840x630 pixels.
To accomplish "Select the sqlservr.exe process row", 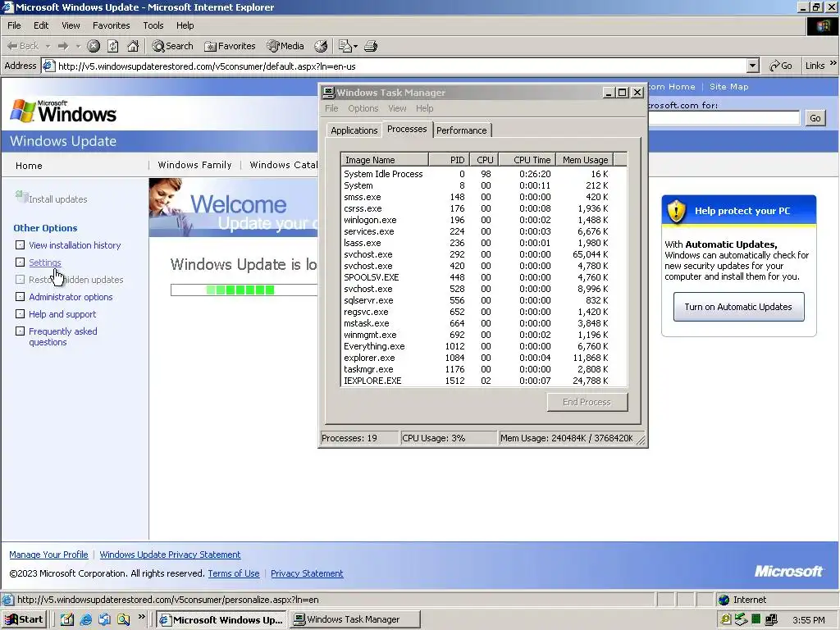I will pyautogui.click(x=483, y=300).
